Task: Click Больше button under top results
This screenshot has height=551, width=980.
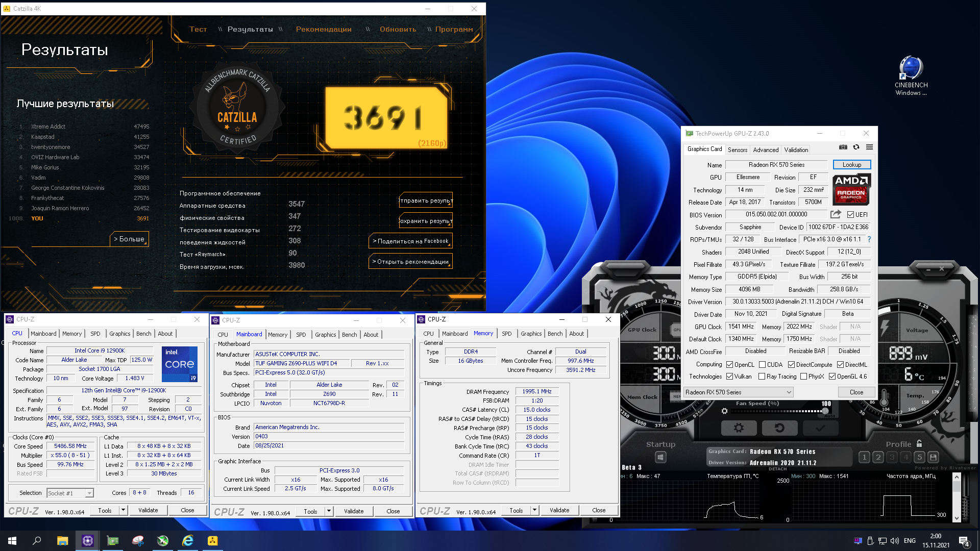Action: coord(129,239)
